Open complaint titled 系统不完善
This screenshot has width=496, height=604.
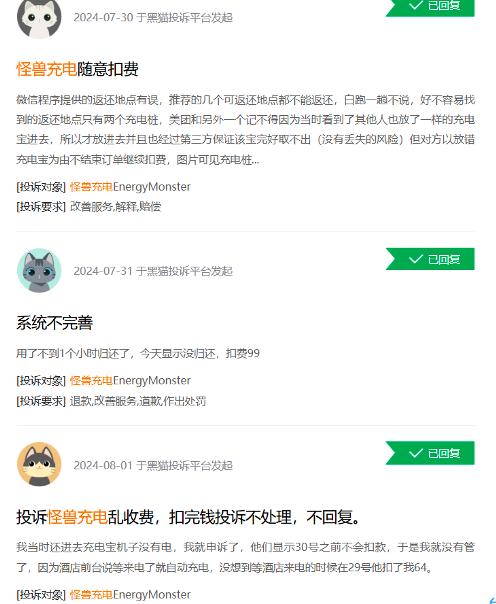(x=54, y=323)
